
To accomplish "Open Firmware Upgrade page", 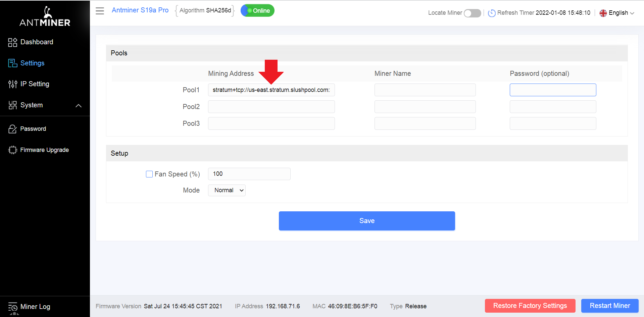I will [x=45, y=150].
